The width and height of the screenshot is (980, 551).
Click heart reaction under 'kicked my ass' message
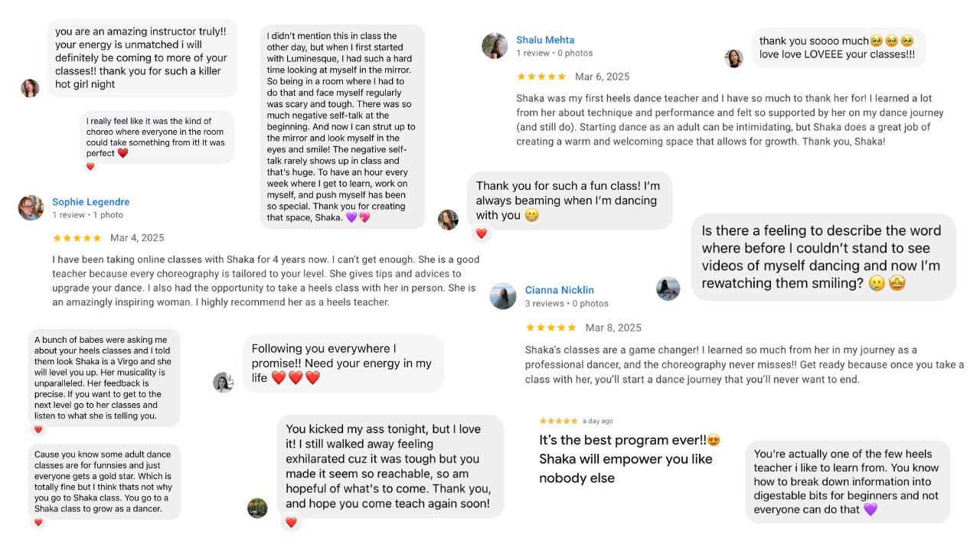(x=291, y=523)
